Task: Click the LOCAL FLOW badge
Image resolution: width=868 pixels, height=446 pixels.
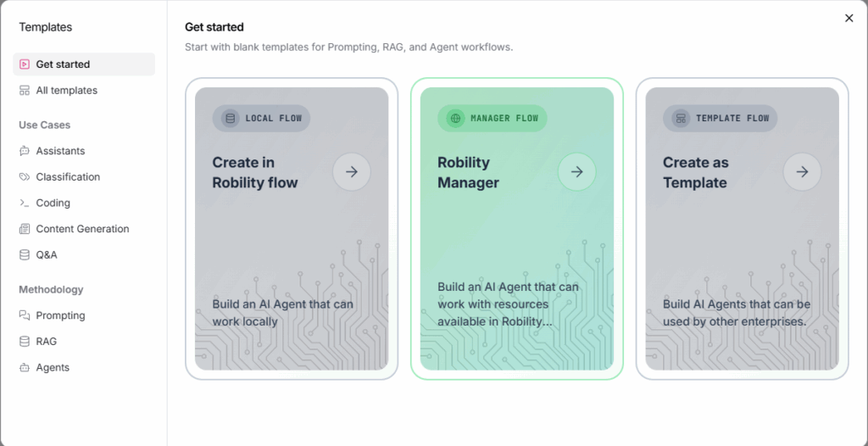Action: tap(262, 119)
